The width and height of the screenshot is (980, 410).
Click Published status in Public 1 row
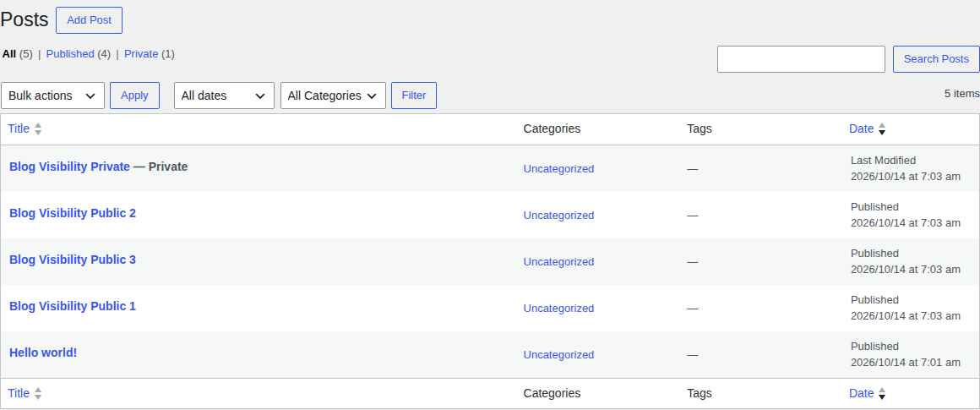tap(874, 300)
